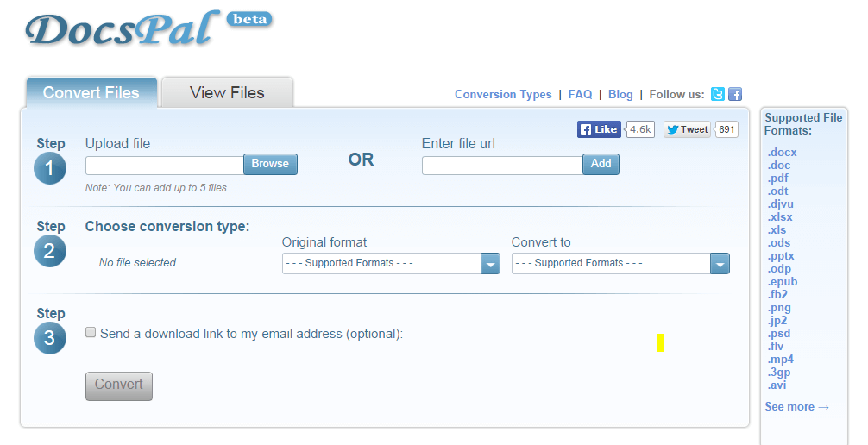868x445 pixels.
Task: Open the .xls format link
Action: (x=777, y=229)
